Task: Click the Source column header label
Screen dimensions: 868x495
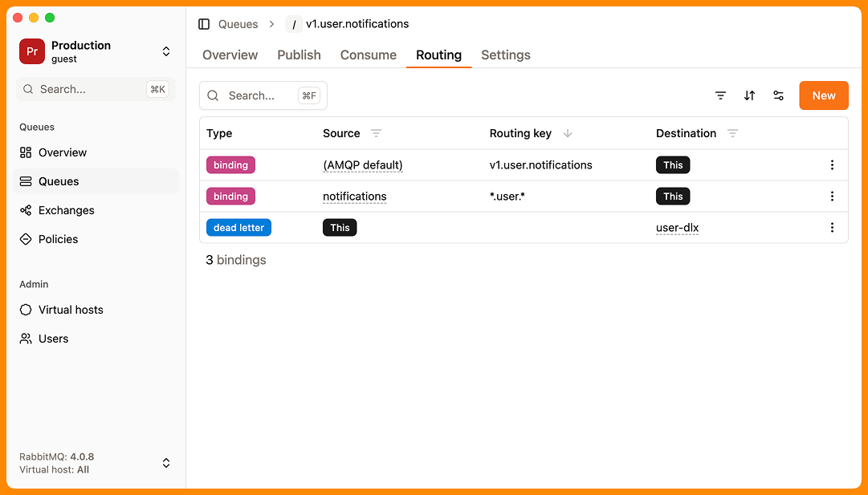Action: [341, 133]
